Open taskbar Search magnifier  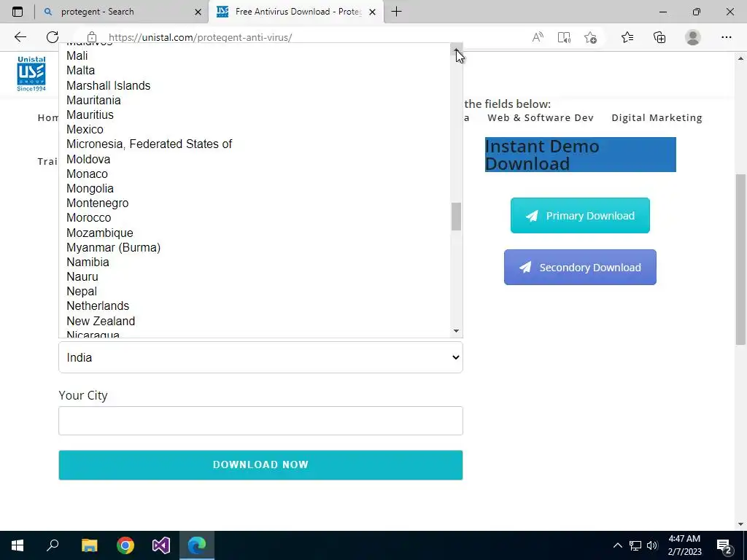(x=53, y=545)
